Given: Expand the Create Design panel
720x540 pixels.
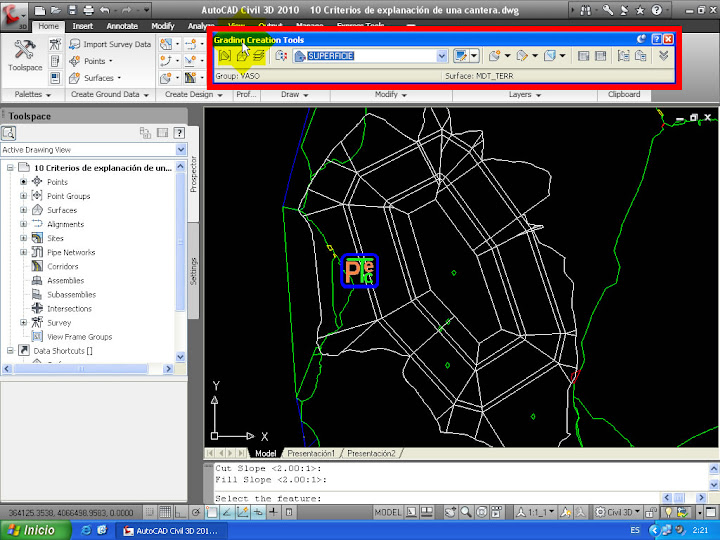Looking at the screenshot, I should coord(193,94).
